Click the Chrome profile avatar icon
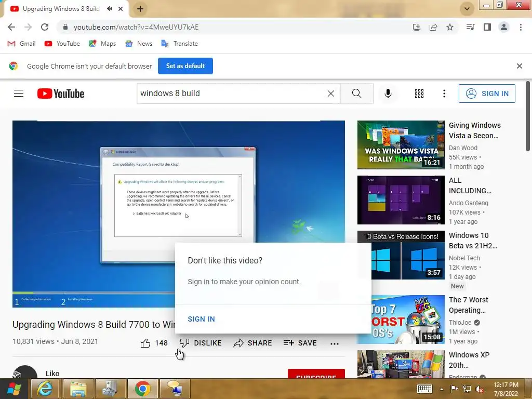532x399 pixels. point(504,27)
